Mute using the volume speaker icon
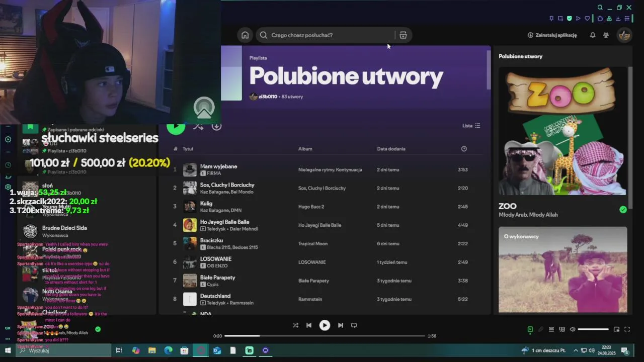This screenshot has width=644, height=362. coord(573,329)
